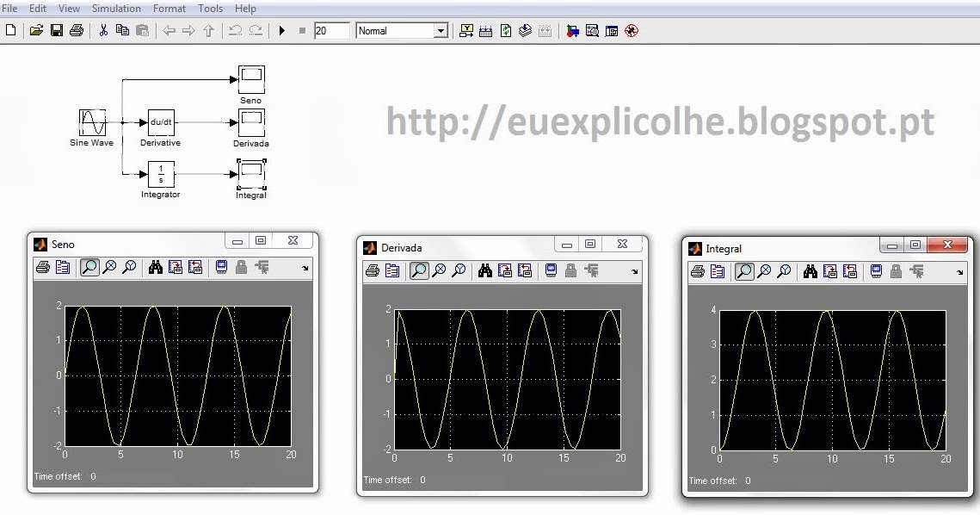Select the simulation stop time field showing 20
This screenshot has width=980, height=515.
tap(334, 29)
